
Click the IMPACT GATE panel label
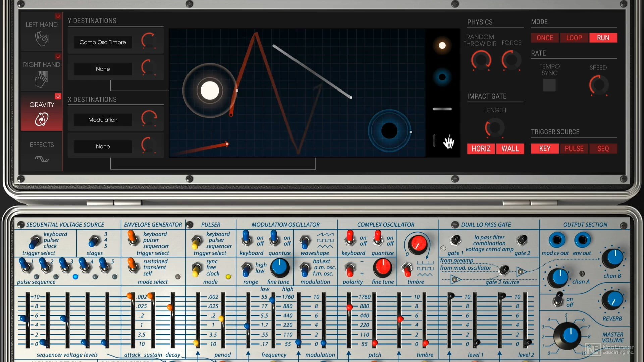(x=487, y=96)
